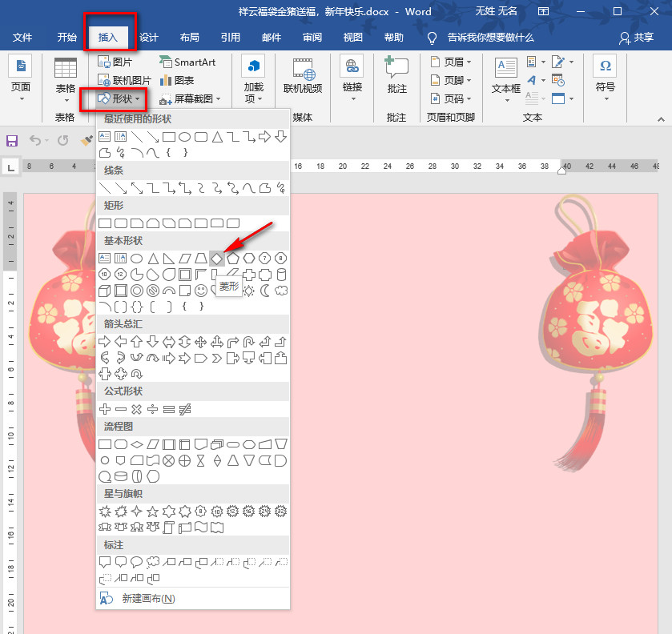This screenshot has width=672, height=634.
Task: Open the Review (审阅) tab
Action: [312, 38]
